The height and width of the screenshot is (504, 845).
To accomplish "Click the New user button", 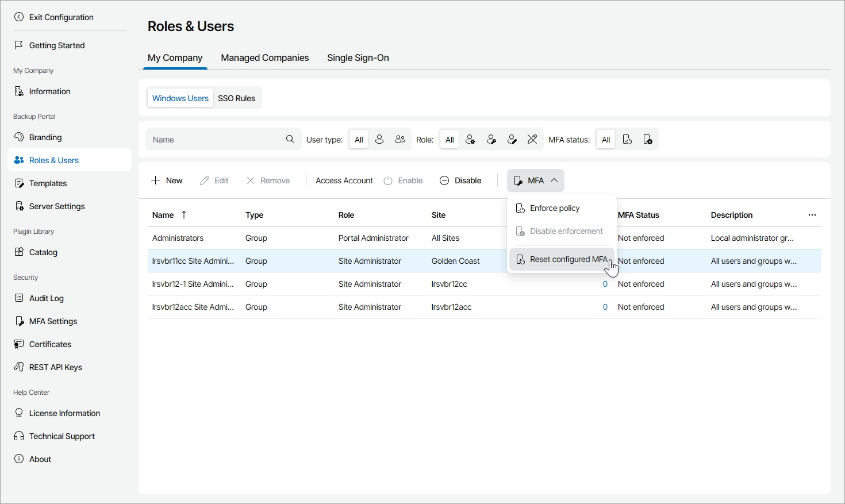I will (167, 180).
